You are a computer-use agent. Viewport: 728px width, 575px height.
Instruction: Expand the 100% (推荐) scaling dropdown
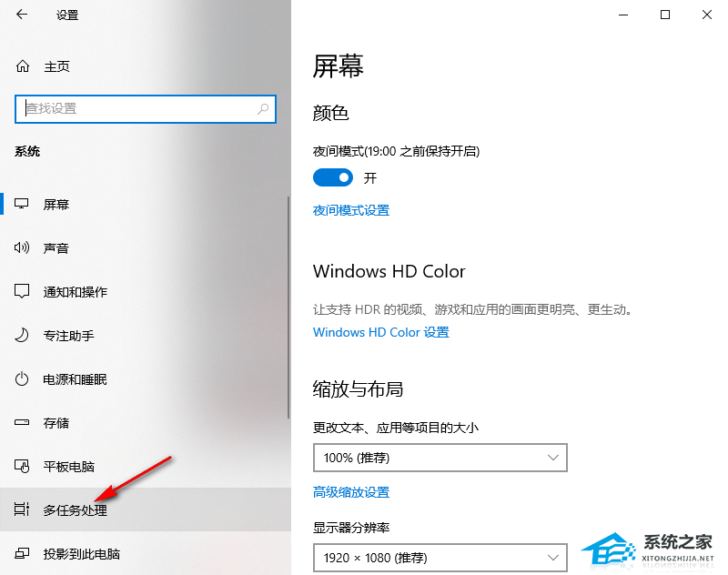pos(440,458)
